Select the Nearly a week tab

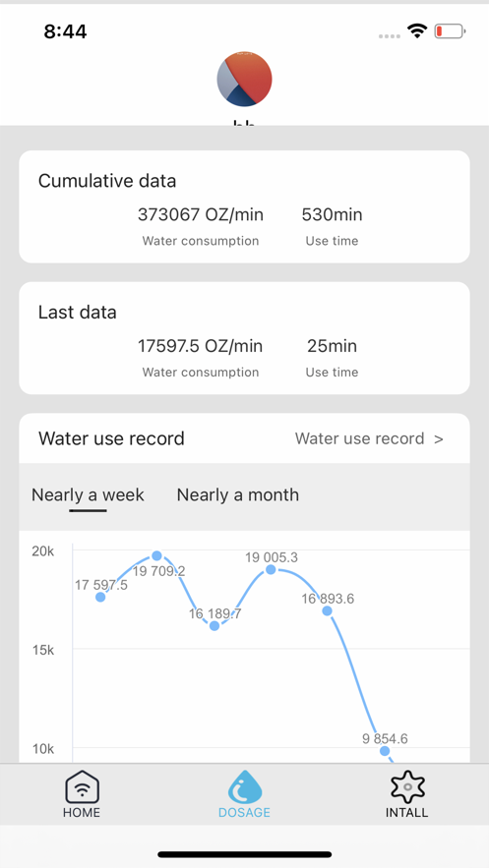coord(88,494)
